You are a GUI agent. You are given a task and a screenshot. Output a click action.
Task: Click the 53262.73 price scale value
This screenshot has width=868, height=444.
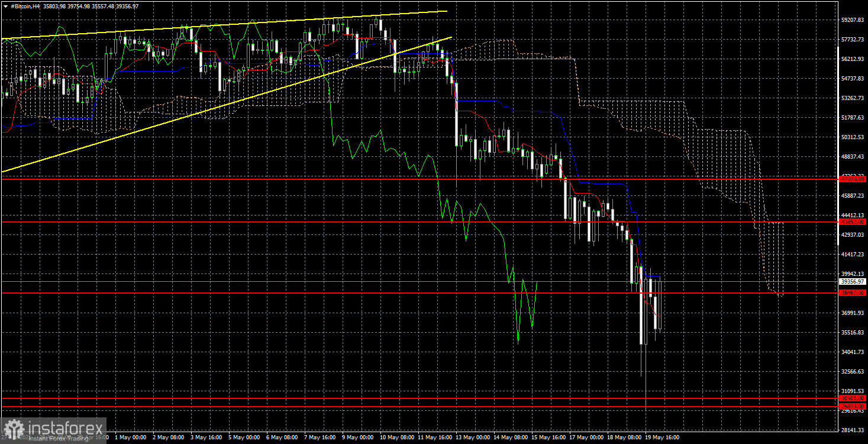[x=853, y=98]
